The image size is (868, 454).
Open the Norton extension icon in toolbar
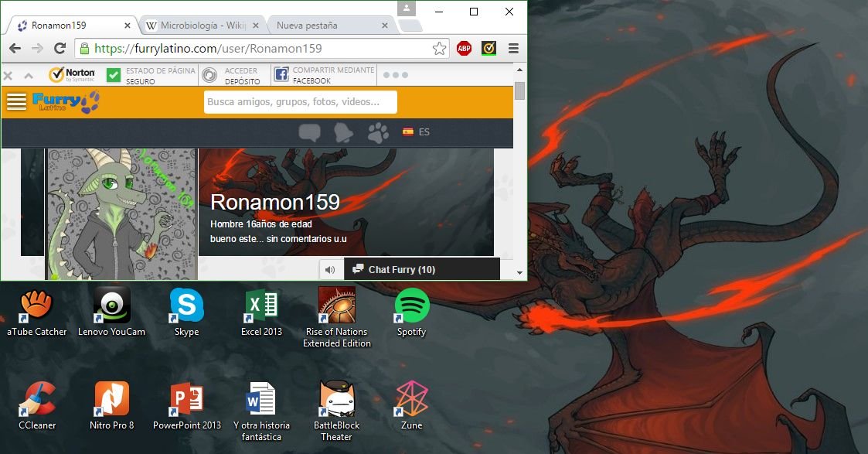point(488,49)
